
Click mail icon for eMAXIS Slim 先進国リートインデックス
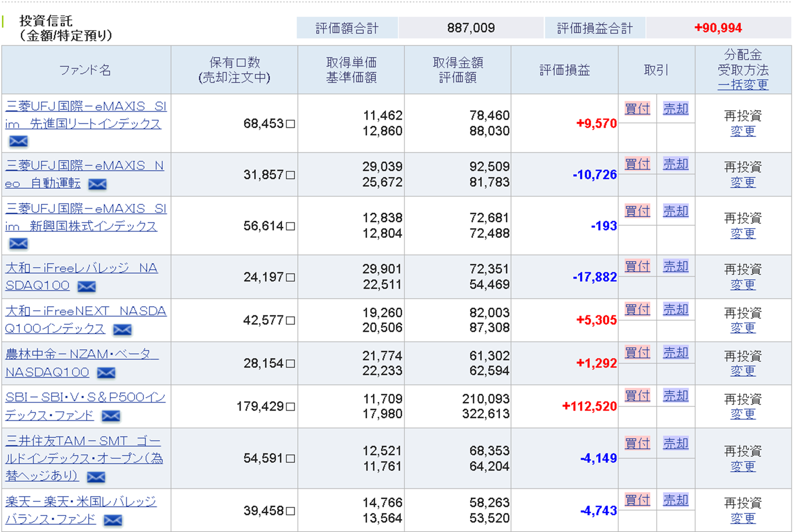point(19,141)
